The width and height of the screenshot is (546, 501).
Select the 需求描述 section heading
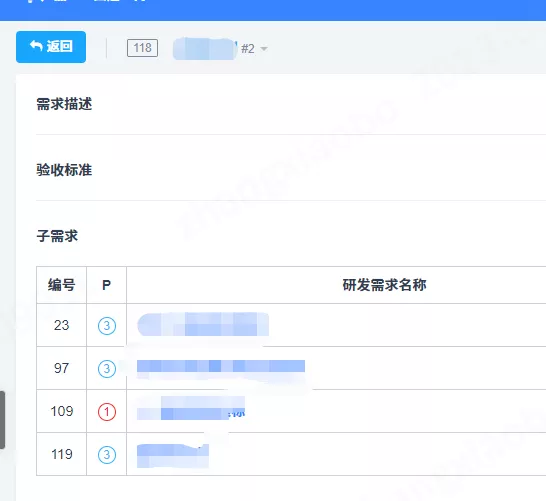click(64, 104)
